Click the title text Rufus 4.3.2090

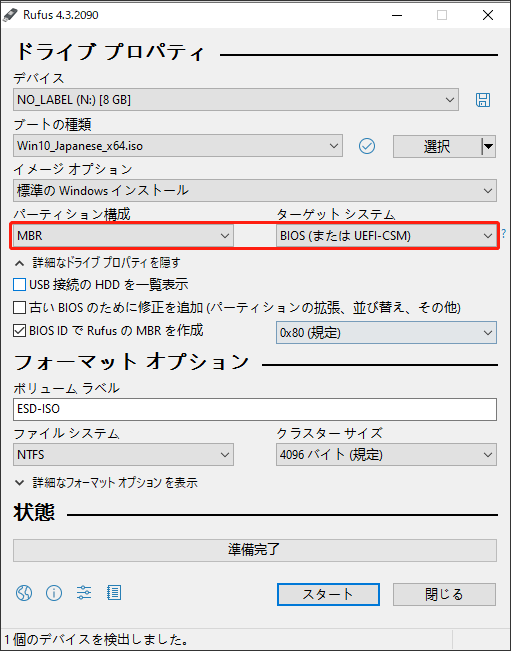pos(61,15)
